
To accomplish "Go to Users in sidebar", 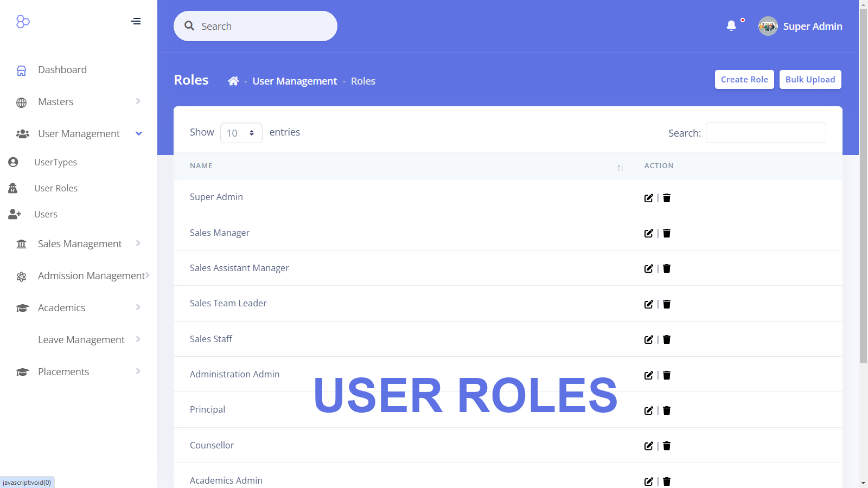I will 46,214.
